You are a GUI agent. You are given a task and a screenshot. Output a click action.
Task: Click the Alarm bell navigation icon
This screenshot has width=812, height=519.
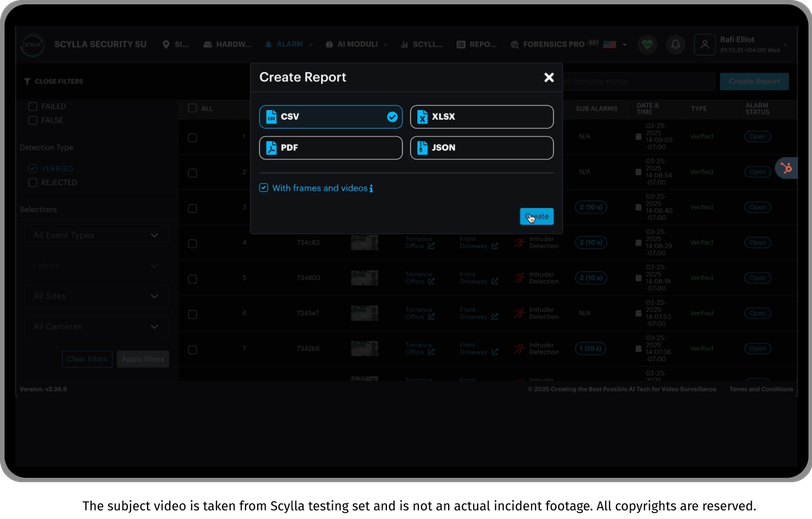(268, 45)
